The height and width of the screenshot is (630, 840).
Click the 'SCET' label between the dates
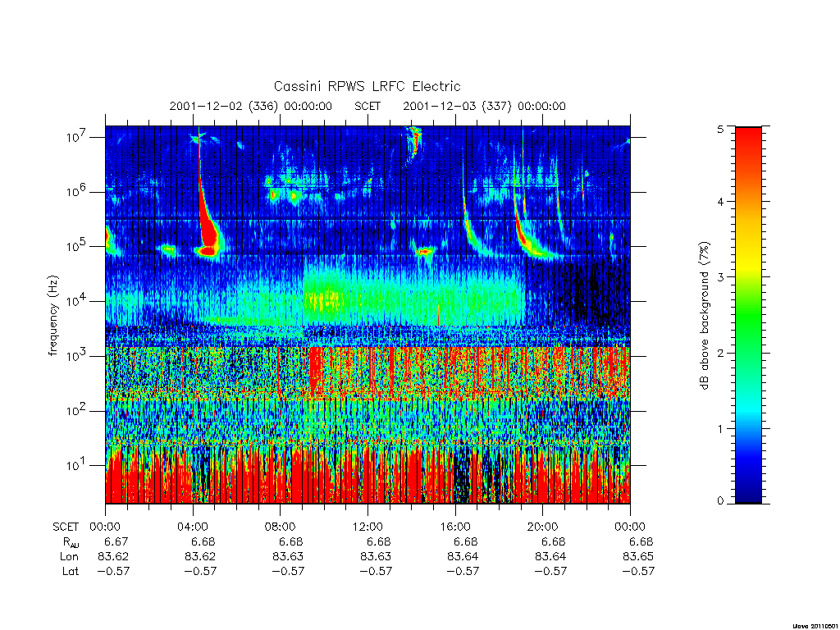click(367, 106)
